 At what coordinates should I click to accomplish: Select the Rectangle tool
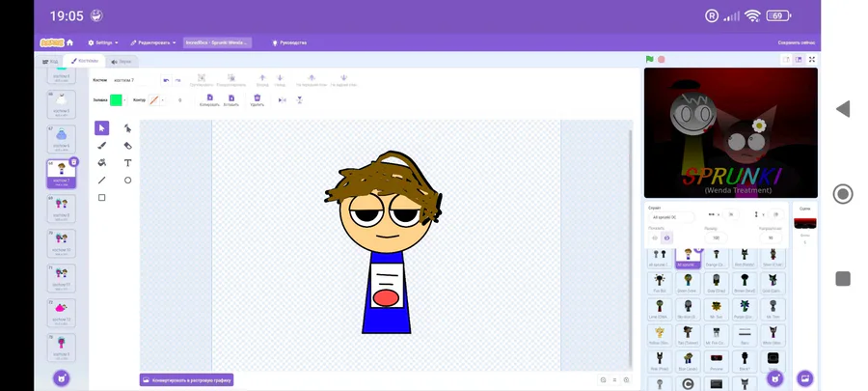[101, 198]
